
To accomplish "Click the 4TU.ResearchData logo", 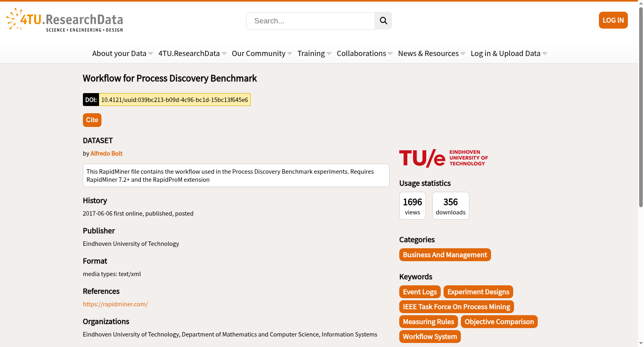I will [x=65, y=20].
